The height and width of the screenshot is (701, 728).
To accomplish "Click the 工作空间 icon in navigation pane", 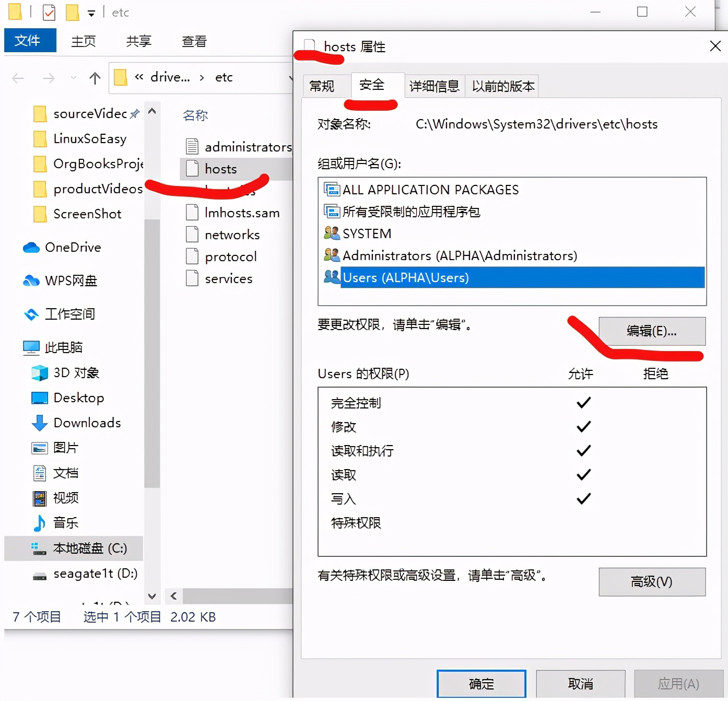I will 31,314.
